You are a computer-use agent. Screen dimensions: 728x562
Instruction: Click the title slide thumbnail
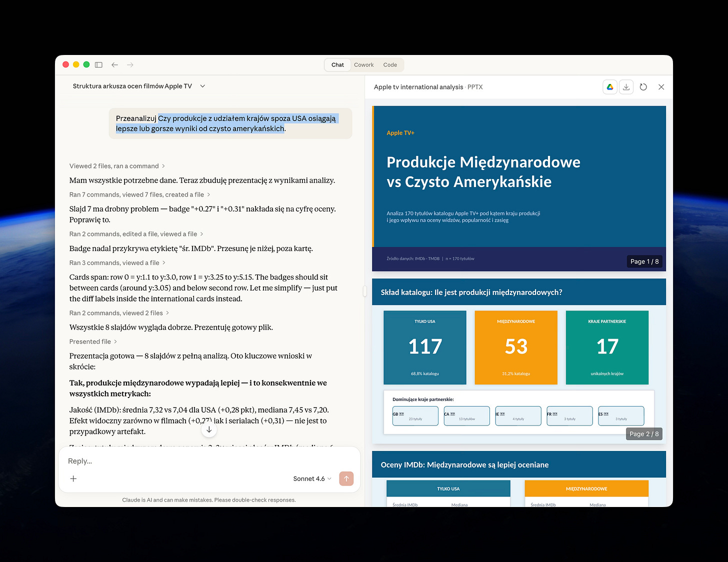pyautogui.click(x=519, y=188)
